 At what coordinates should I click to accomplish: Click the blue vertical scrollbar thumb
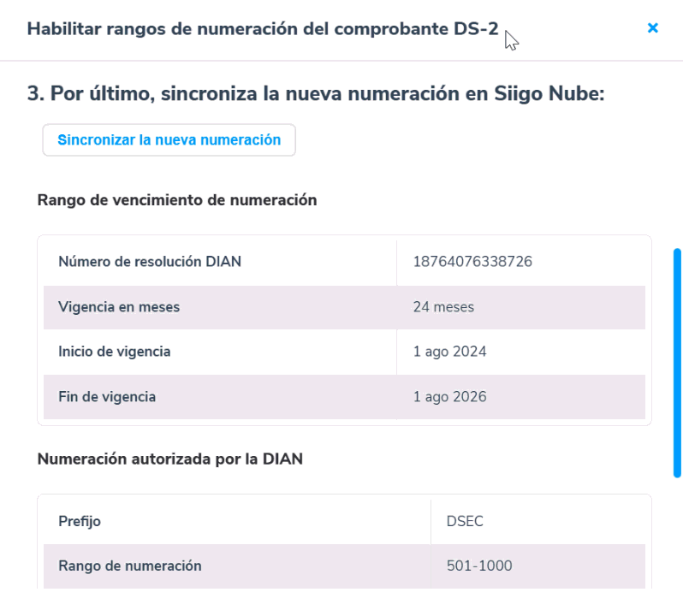coord(677,363)
